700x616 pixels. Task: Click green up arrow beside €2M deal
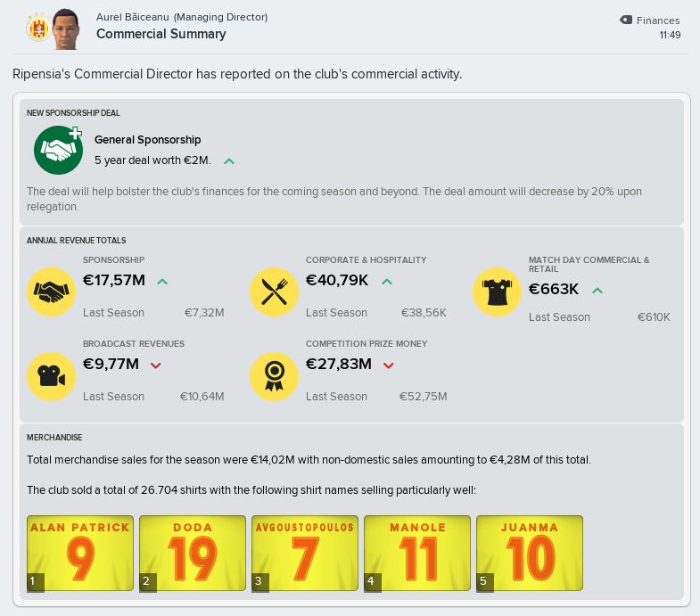(229, 161)
